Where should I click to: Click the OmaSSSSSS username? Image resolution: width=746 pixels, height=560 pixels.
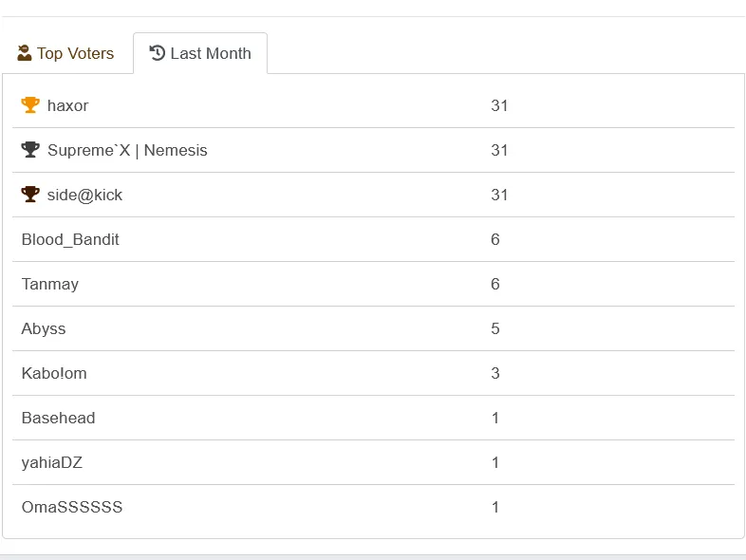(72, 507)
